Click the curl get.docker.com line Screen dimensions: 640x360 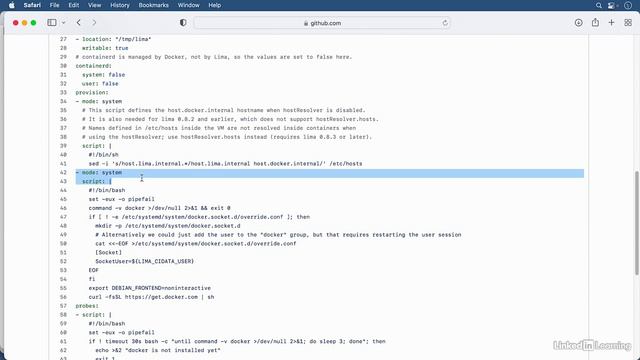point(151,297)
